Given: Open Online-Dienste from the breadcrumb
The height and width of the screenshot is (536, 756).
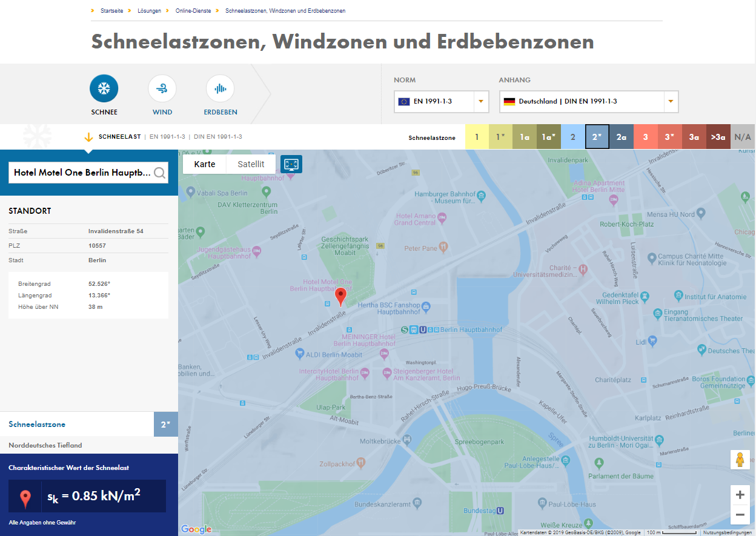Looking at the screenshot, I should coord(193,10).
